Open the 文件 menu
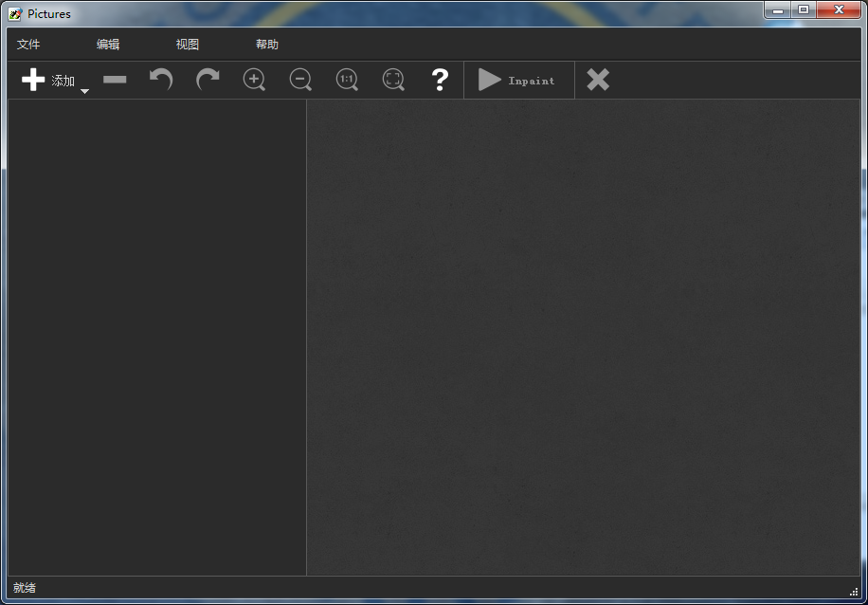This screenshot has width=868, height=605. [28, 45]
